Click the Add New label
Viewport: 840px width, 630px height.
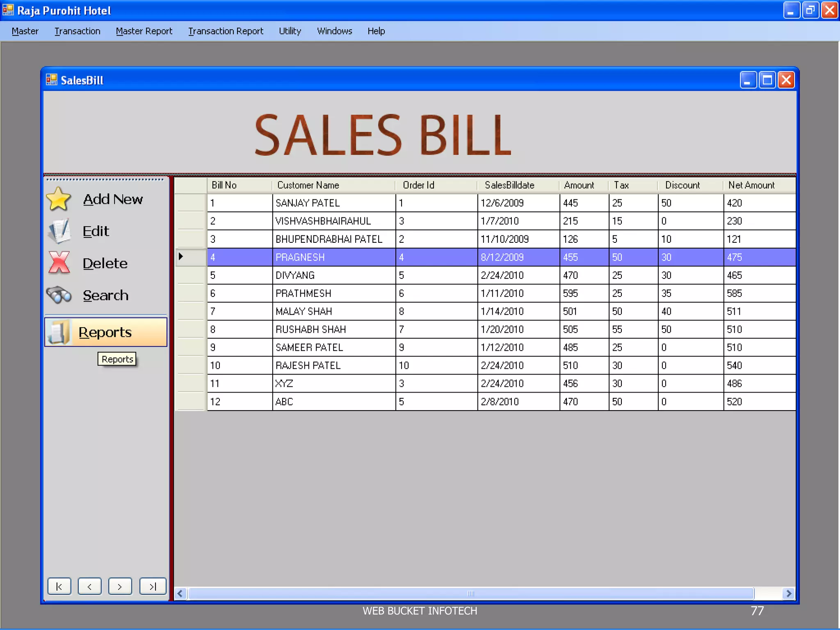[x=113, y=199]
